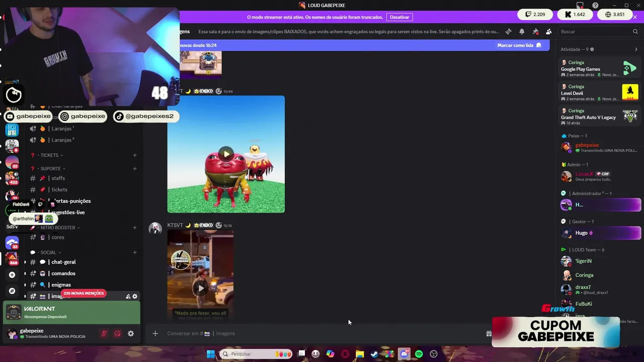
Task: Open the gift icon in message bar
Action: [x=489, y=333]
